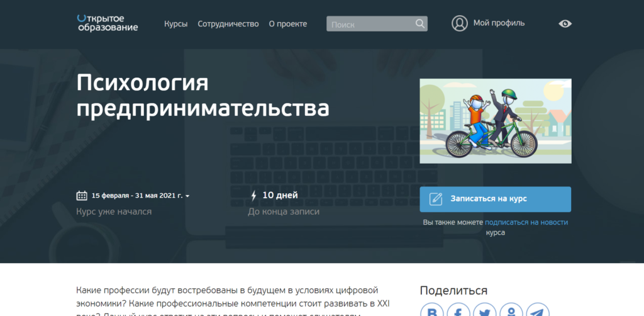This screenshot has height=316, width=644.
Task: Follow the подписаться на новости link
Action: tap(526, 222)
